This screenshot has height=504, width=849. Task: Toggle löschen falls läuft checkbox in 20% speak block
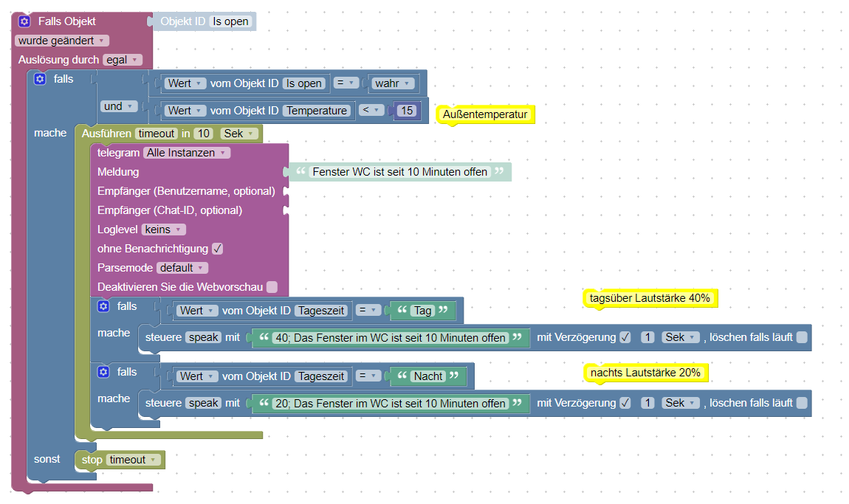pyautogui.click(x=802, y=403)
